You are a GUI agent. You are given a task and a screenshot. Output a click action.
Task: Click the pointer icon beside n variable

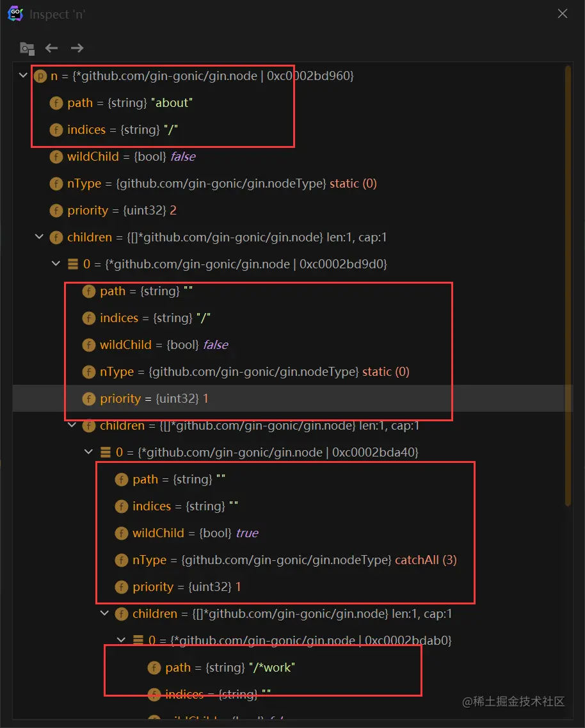click(x=40, y=76)
